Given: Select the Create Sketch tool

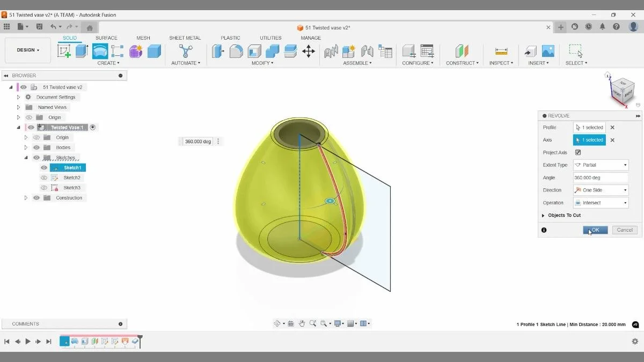Looking at the screenshot, I should 64,51.
